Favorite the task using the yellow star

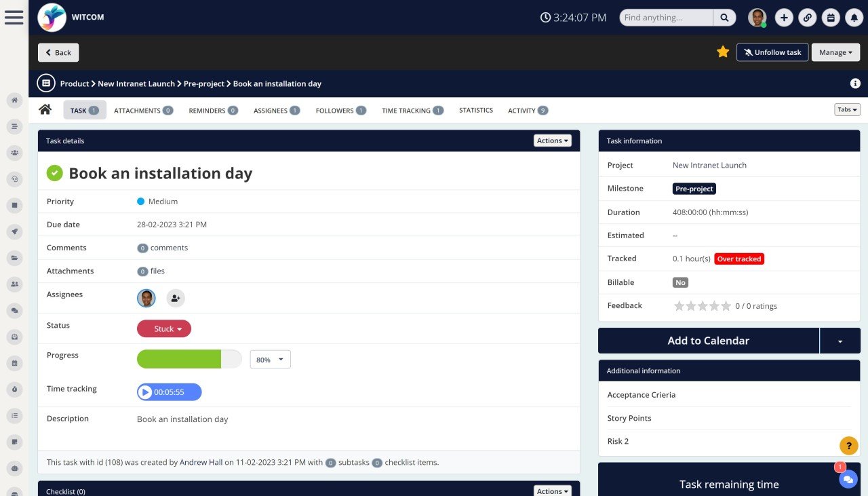tap(722, 52)
